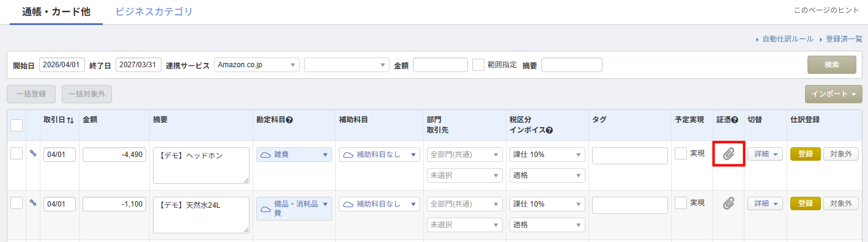Select the ヘッドホン row checkbox
The image size is (868, 242).
17,154
